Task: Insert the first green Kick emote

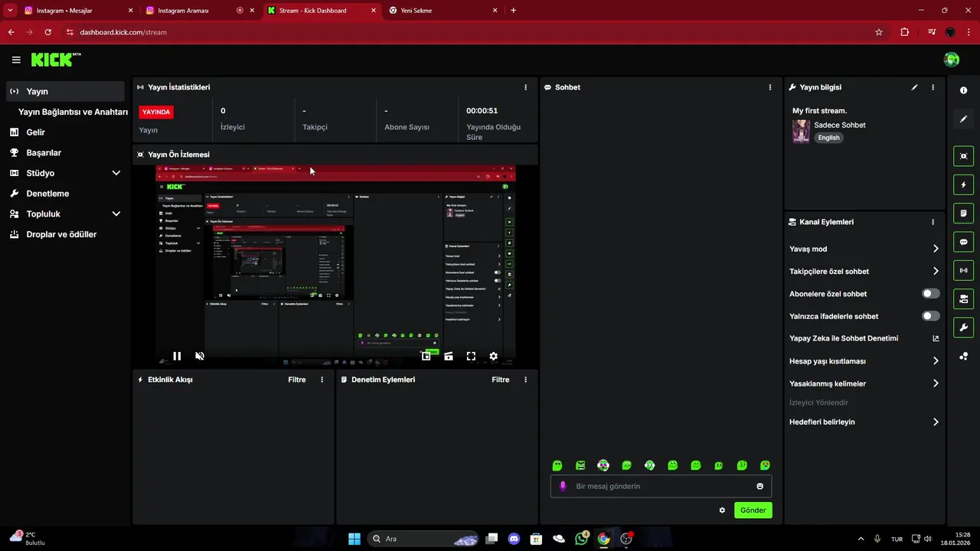Action: coord(557,465)
